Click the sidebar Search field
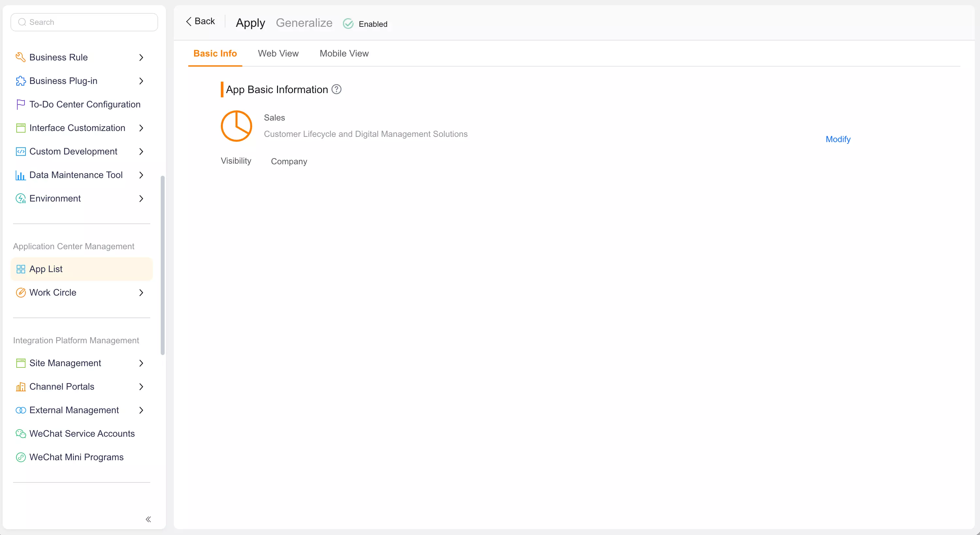The height and width of the screenshot is (535, 980). click(x=84, y=22)
